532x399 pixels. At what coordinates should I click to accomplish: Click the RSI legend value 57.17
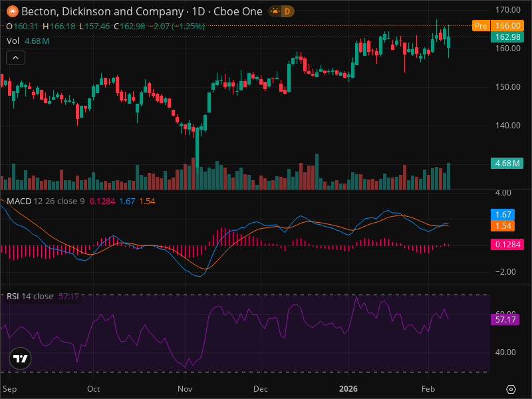tap(69, 296)
